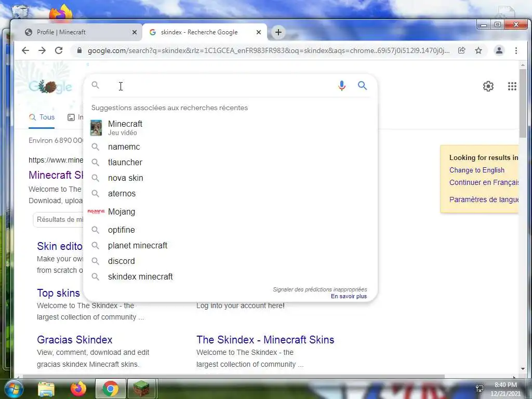Close the skindex Recherche Google tab
Screen dimensions: 532x399
click(259, 32)
